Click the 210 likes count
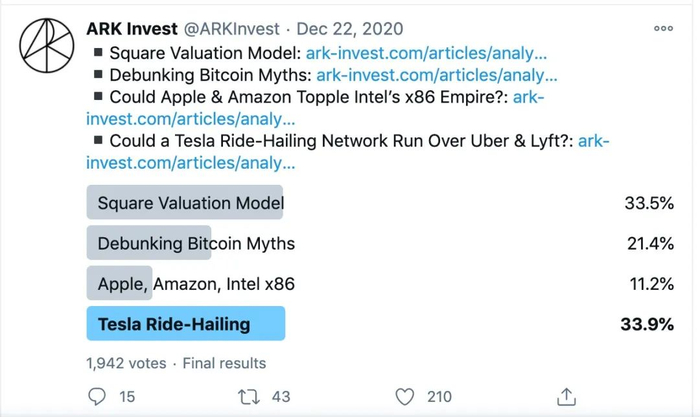The width and height of the screenshot is (700, 417). point(439,397)
